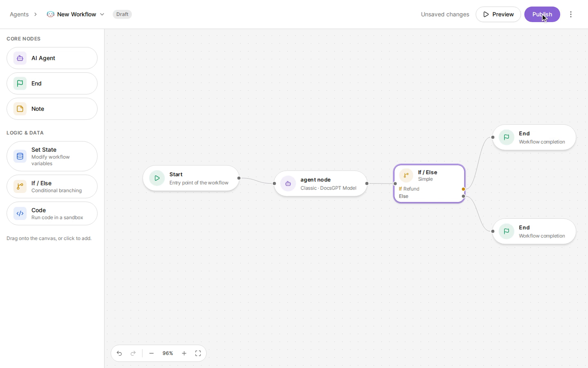This screenshot has width=588, height=368.
Task: Add a Code node from the sidebar
Action: pos(52,213)
